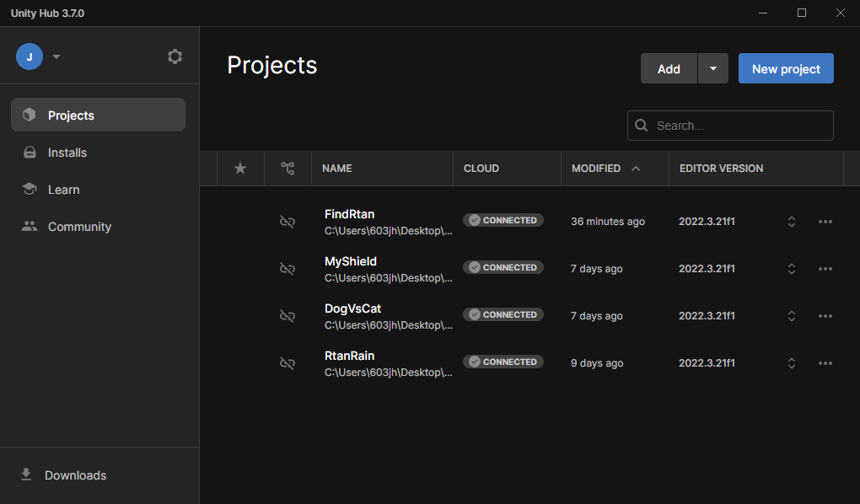Screen dimensions: 860x504
Task: Click DogVsCat CONNECTED cloud badge
Action: pos(503,314)
